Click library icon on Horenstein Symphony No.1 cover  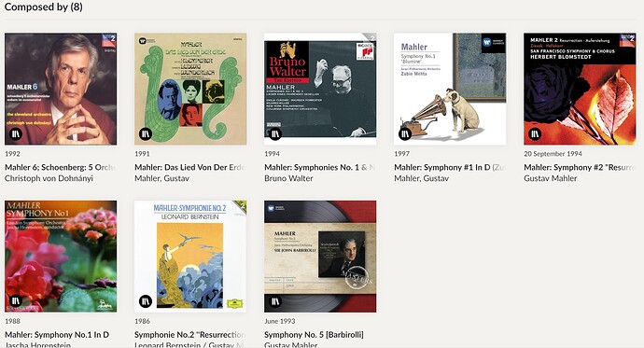coord(16,301)
